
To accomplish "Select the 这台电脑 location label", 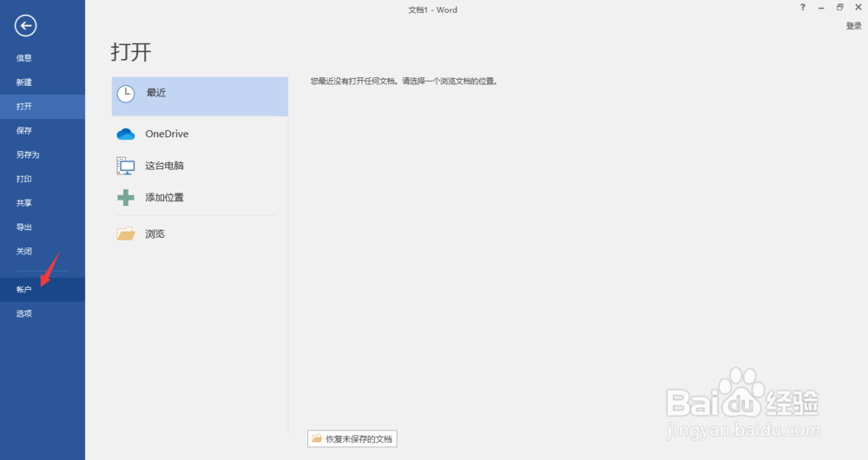I will (x=164, y=166).
